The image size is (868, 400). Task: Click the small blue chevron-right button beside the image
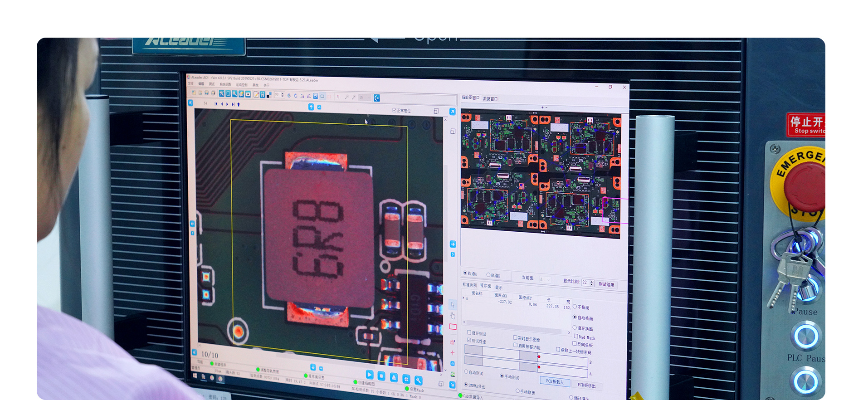tap(453, 254)
